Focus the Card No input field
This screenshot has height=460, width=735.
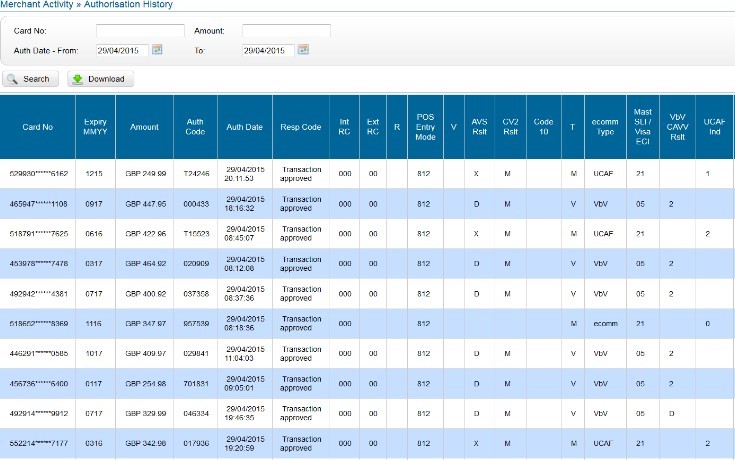140,31
